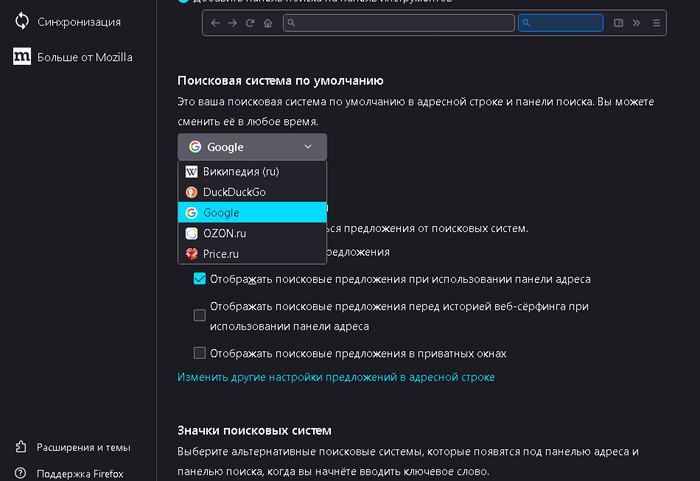
Task: Click the Wikipedia W icon in list
Action: (192, 171)
